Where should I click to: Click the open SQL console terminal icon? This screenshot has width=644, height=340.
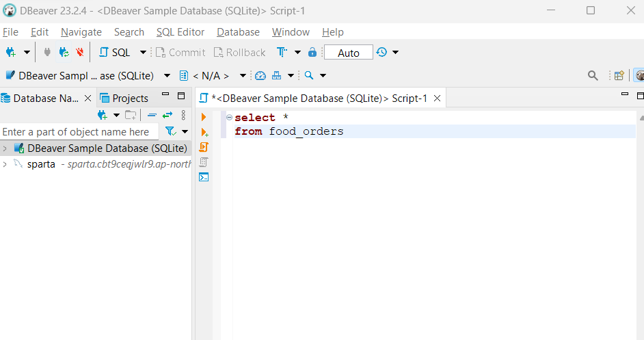coord(204,177)
